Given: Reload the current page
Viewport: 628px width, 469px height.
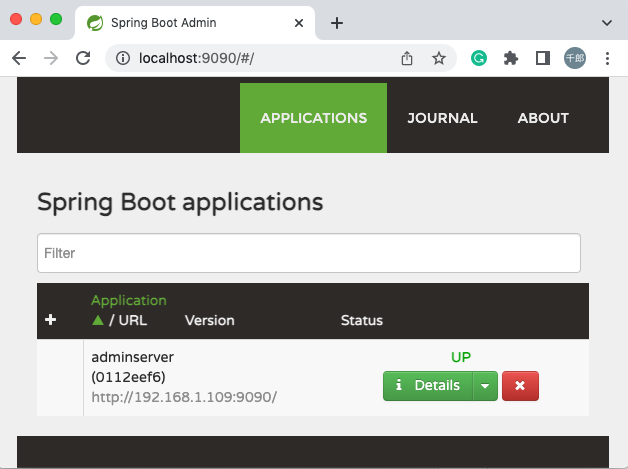Looking at the screenshot, I should 83,58.
